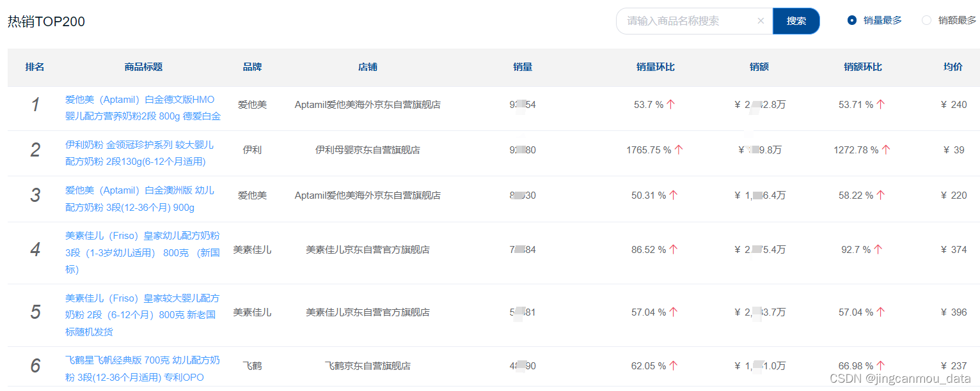Click the 销量 column header
This screenshot has width=980, height=391.
[523, 67]
